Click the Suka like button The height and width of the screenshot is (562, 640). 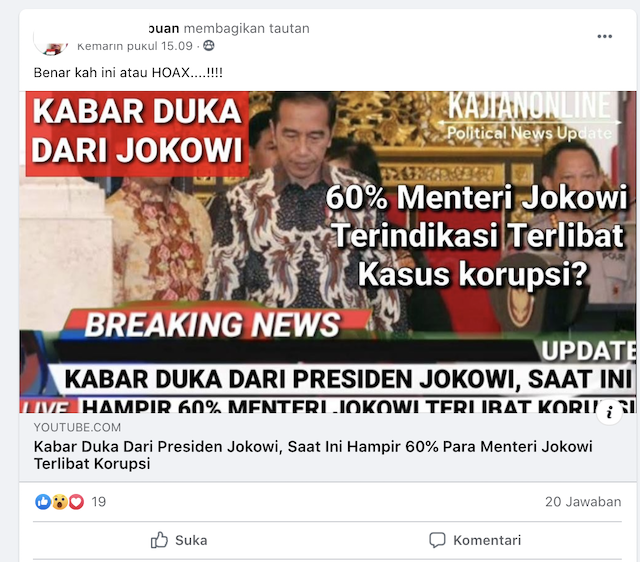(x=179, y=540)
